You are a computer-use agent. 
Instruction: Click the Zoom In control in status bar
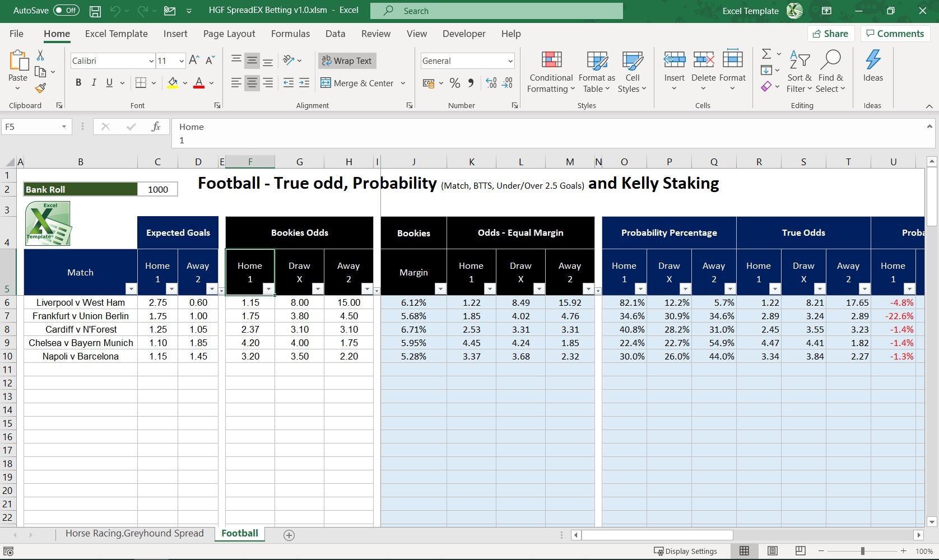click(x=902, y=551)
